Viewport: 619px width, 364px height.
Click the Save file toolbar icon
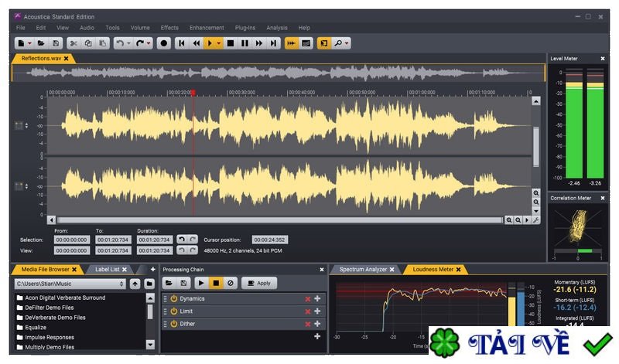[x=56, y=43]
